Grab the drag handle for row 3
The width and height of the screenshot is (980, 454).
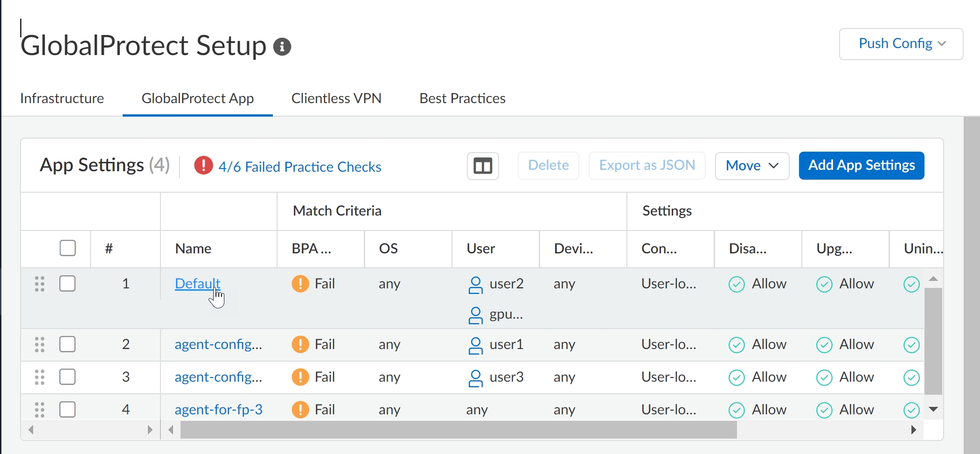40,377
